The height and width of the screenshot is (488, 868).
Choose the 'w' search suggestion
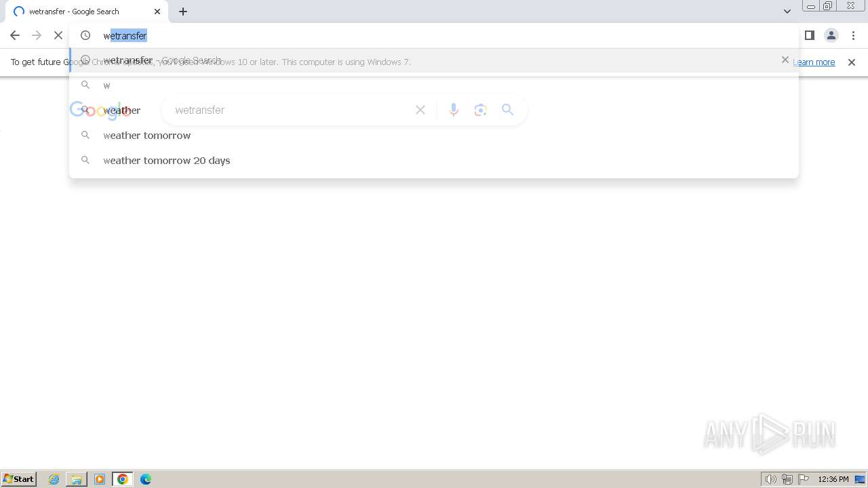(434, 85)
